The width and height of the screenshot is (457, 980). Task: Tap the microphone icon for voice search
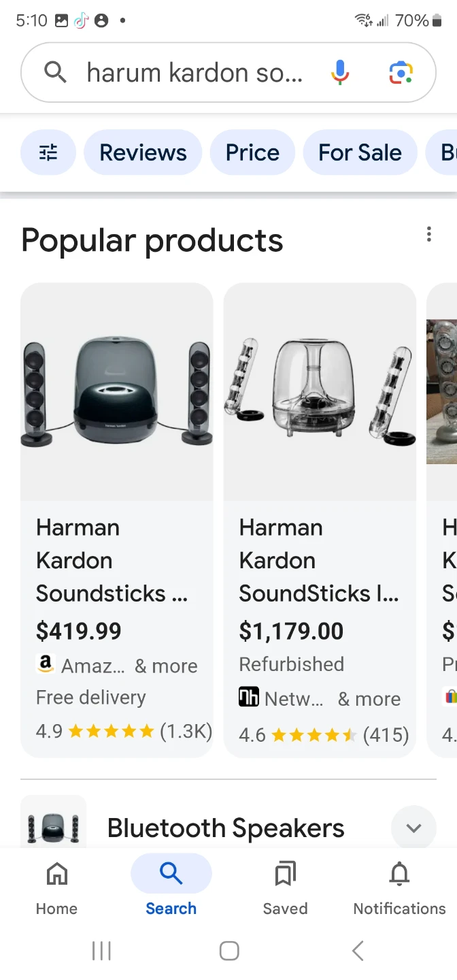[x=339, y=72]
